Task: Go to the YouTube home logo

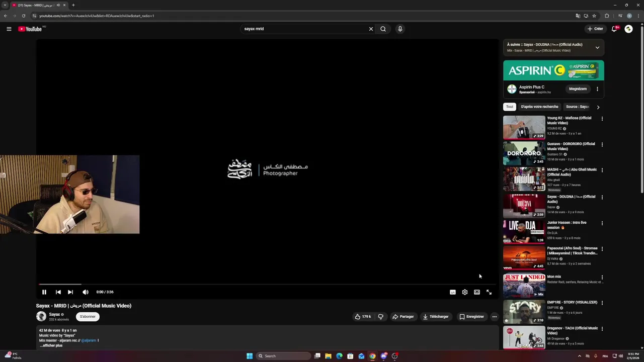Action: coord(30,29)
